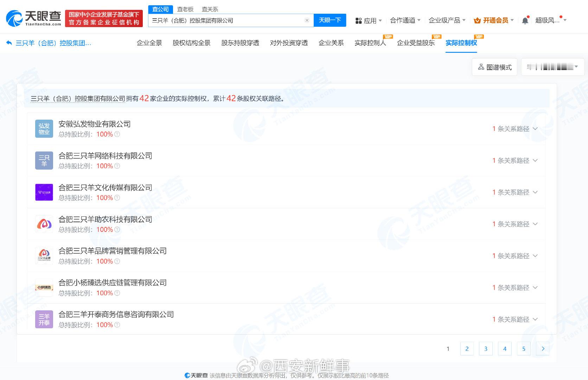Click the 天眼一下 search button
This screenshot has width=588, height=380.
click(x=330, y=20)
